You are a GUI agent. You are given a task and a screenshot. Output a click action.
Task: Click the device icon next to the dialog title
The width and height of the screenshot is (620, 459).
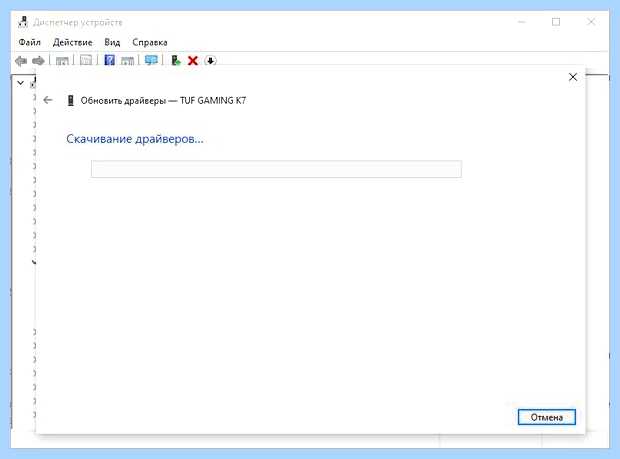pos(71,100)
